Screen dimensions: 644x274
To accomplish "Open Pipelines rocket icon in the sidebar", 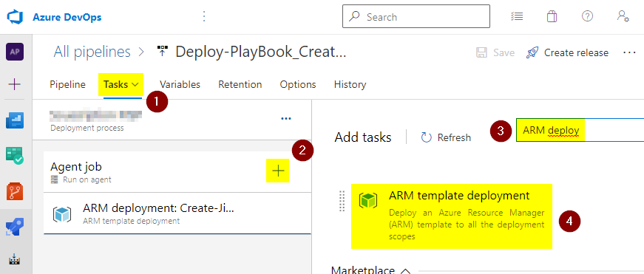I will click(x=14, y=227).
